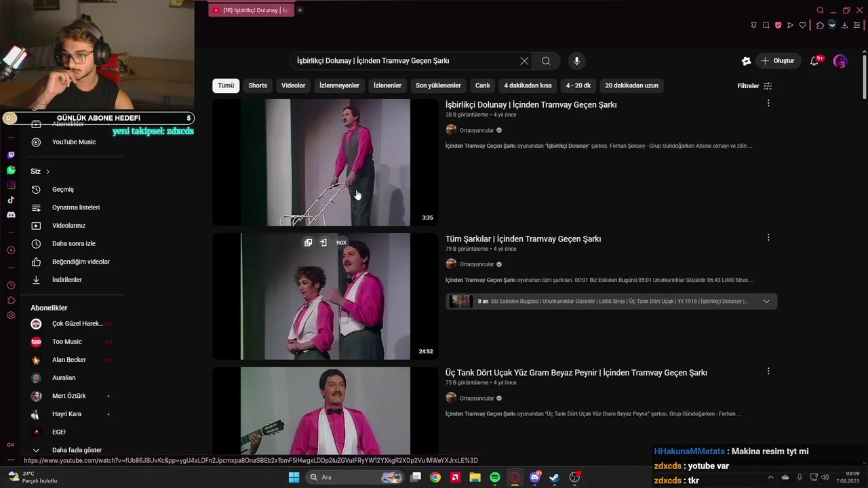868x488 pixels.
Task: Open browser downloads toolbar icon
Action: [x=844, y=25]
